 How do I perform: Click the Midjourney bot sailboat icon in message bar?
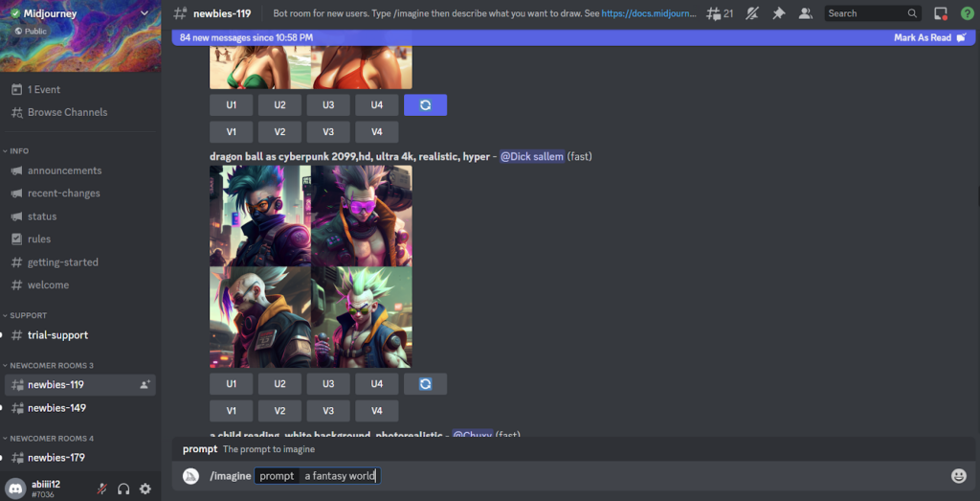(190, 476)
